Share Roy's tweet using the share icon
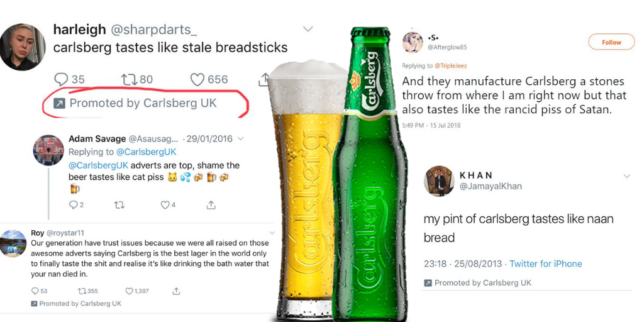Screen dimensions: 644x322 pos(177,291)
